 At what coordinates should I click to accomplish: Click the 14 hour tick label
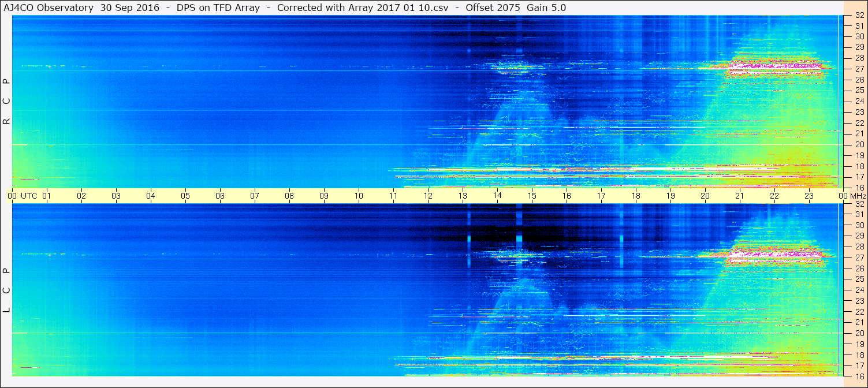497,196
